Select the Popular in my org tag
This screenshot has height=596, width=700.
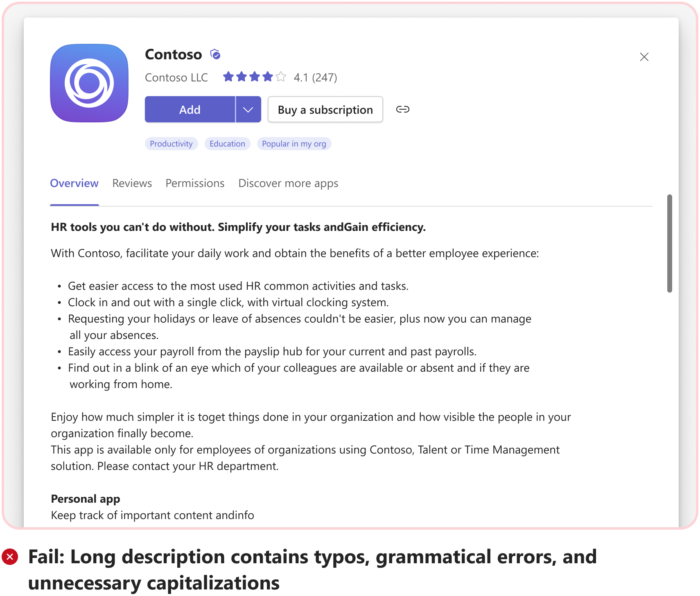click(294, 144)
